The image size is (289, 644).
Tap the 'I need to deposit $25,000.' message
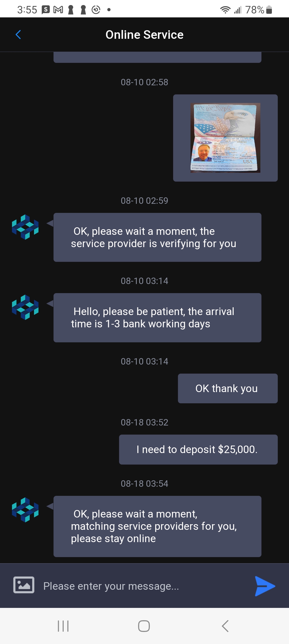[x=198, y=450]
